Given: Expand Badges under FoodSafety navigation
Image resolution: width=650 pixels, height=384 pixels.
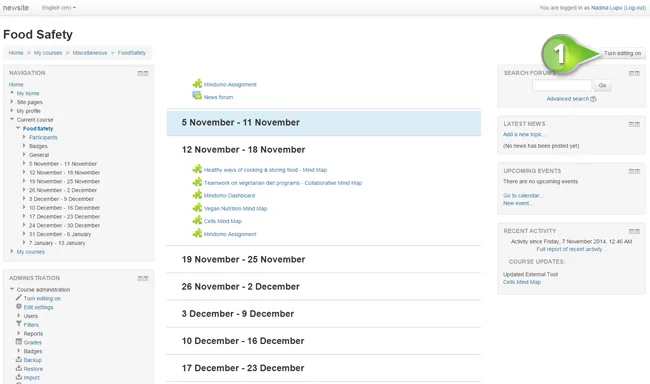Looking at the screenshot, I should click(x=24, y=146).
